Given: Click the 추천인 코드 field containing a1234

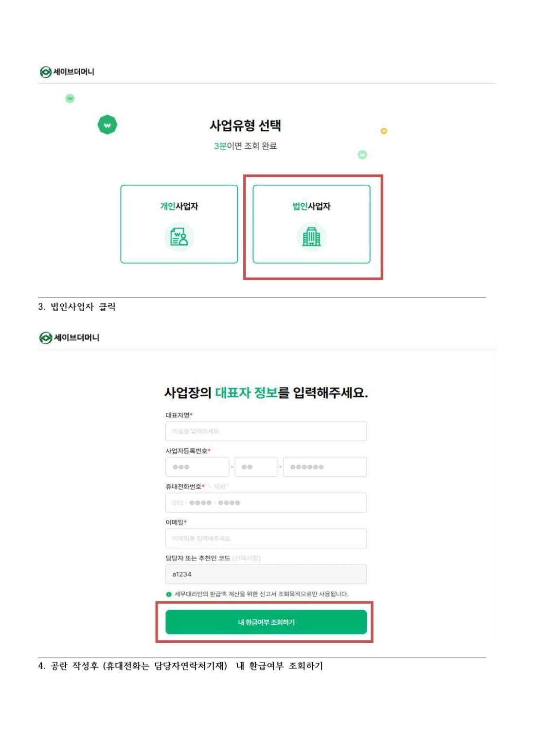Looking at the screenshot, I should click(266, 574).
